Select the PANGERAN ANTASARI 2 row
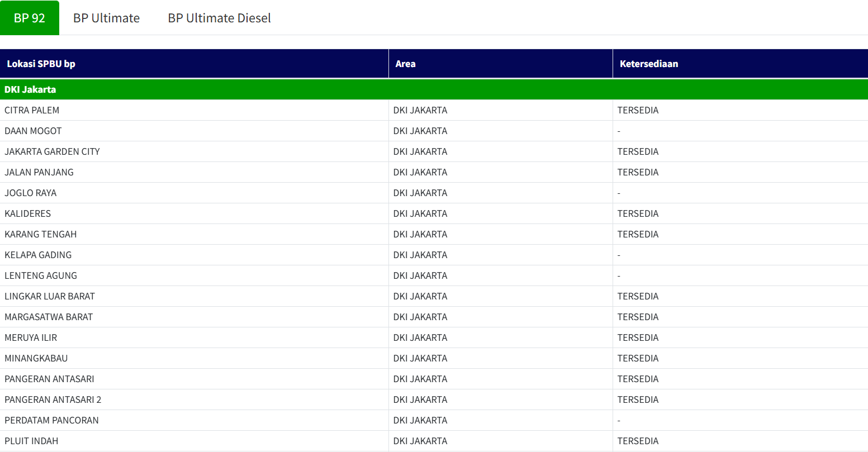 53,399
